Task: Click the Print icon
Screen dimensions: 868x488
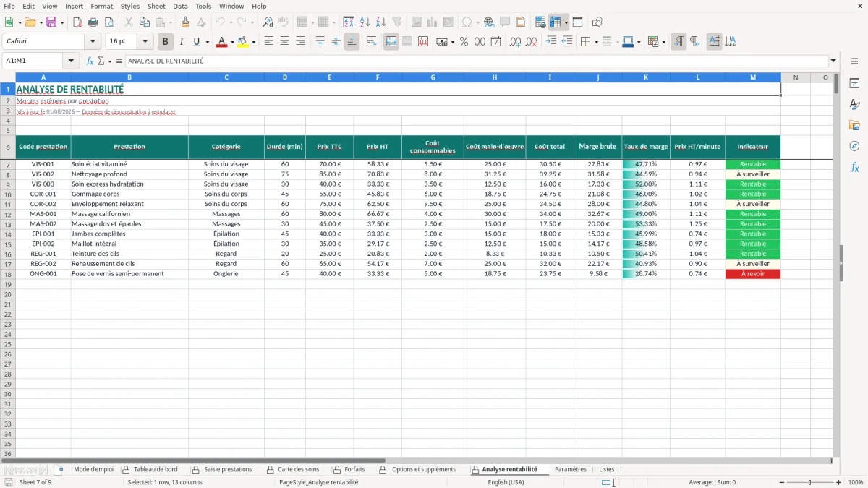Action: (x=94, y=22)
